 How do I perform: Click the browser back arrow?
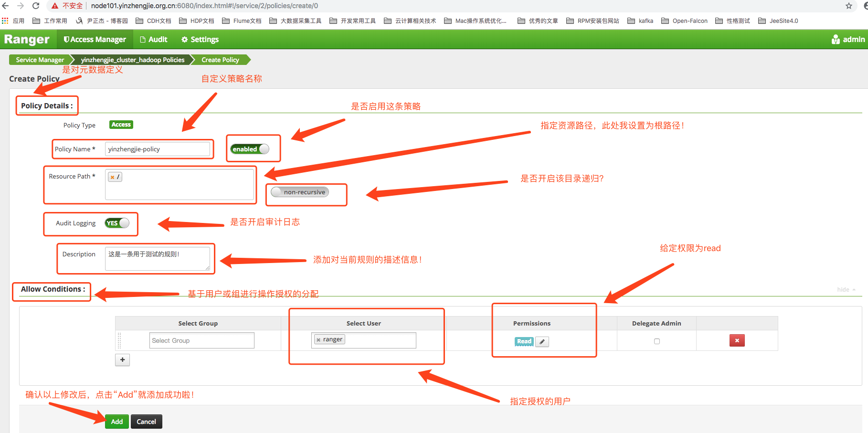tap(6, 6)
